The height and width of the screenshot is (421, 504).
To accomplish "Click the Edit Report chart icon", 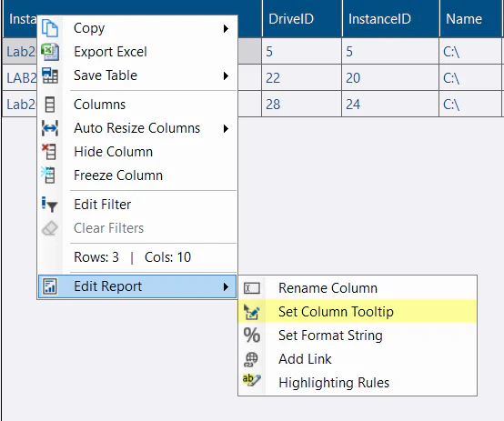I will tap(50, 286).
